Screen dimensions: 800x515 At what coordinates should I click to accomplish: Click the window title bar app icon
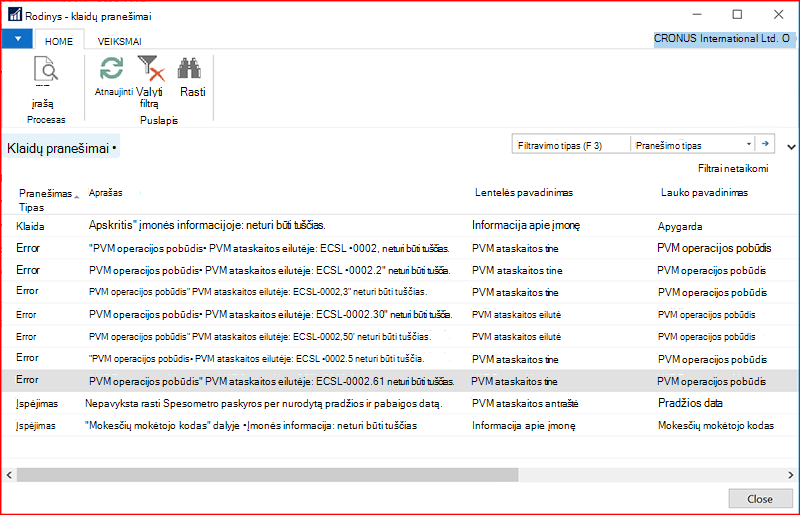15,14
